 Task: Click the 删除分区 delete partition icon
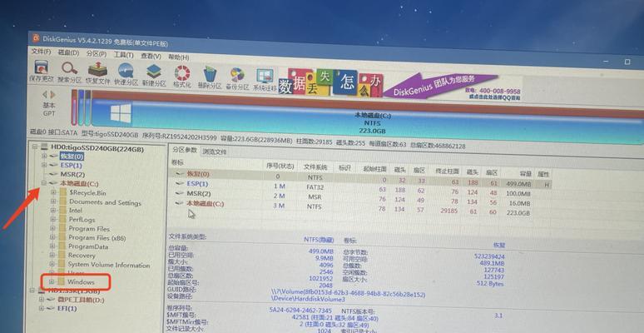coord(210,78)
